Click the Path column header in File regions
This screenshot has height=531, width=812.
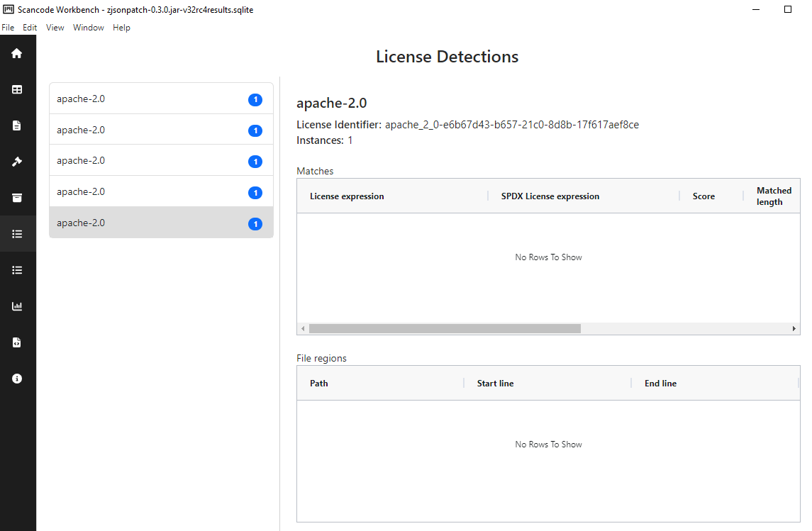click(319, 384)
